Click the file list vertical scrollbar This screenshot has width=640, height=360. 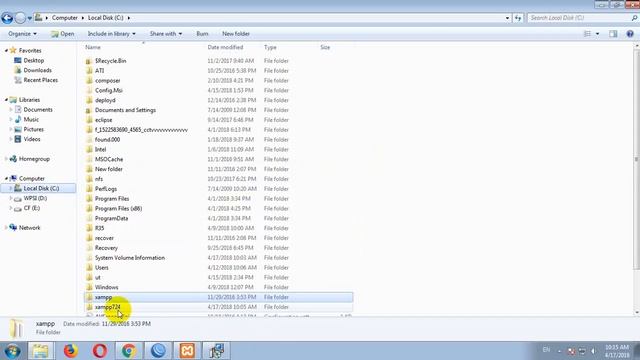click(637, 159)
